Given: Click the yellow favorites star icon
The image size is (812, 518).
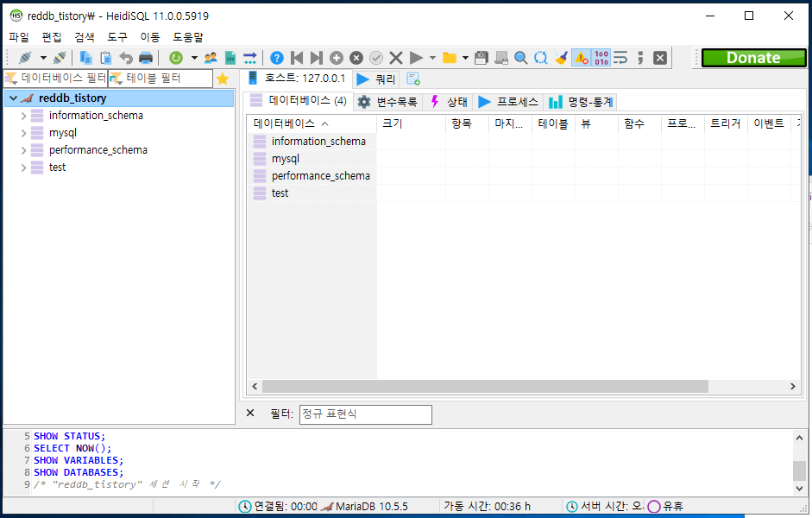Looking at the screenshot, I should point(223,79).
